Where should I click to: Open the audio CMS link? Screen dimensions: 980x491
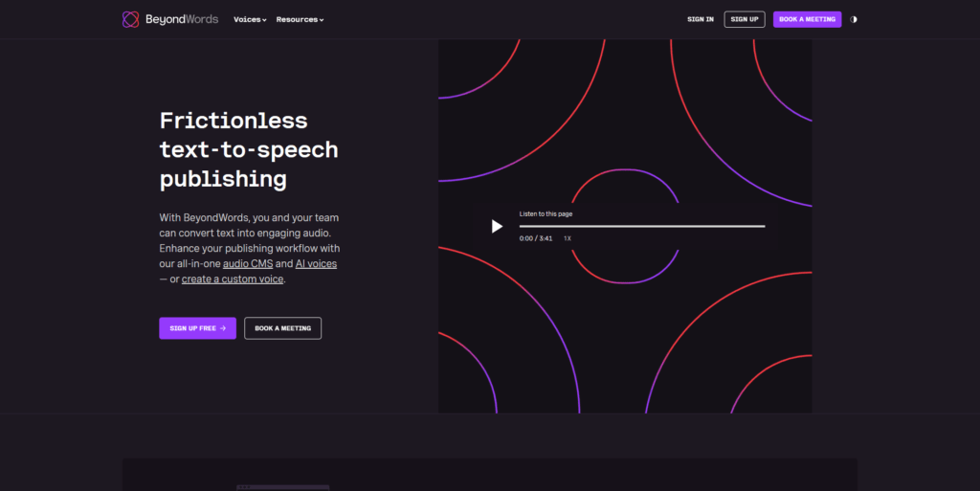pyautogui.click(x=248, y=263)
